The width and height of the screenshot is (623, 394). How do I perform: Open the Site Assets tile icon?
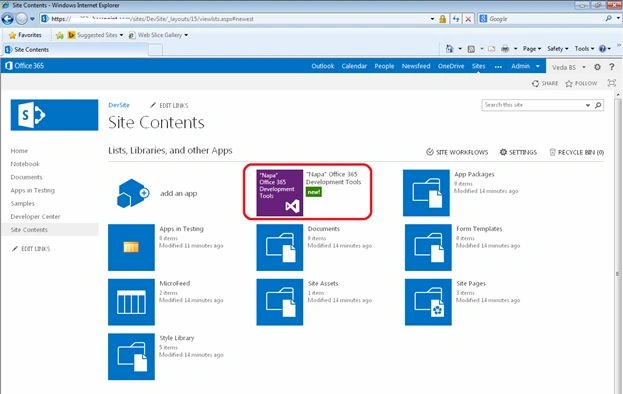tap(280, 302)
